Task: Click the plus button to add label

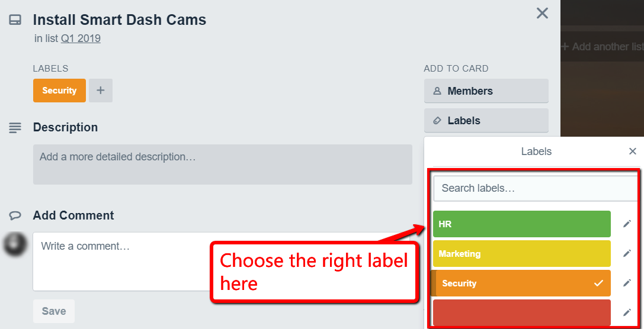Action: (101, 91)
